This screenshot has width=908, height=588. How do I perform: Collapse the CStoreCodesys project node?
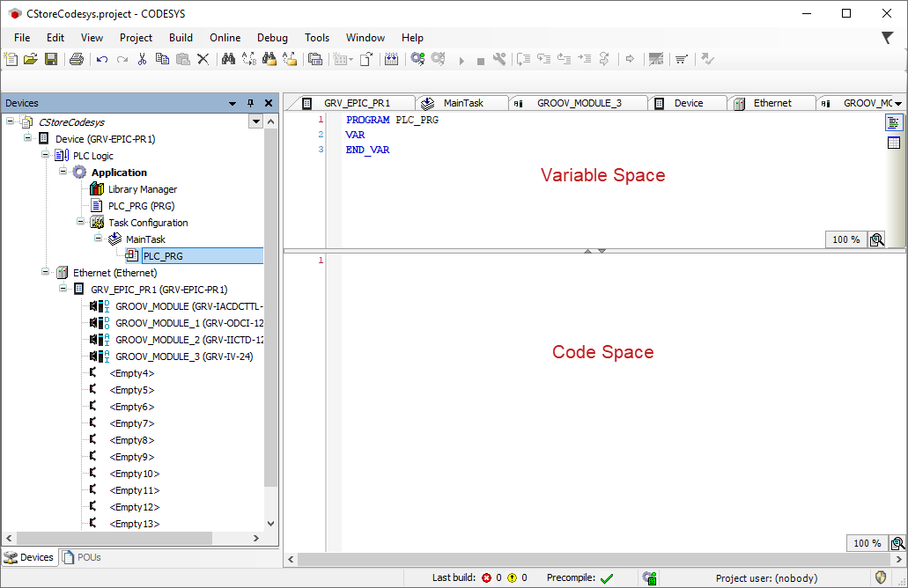coord(11,121)
